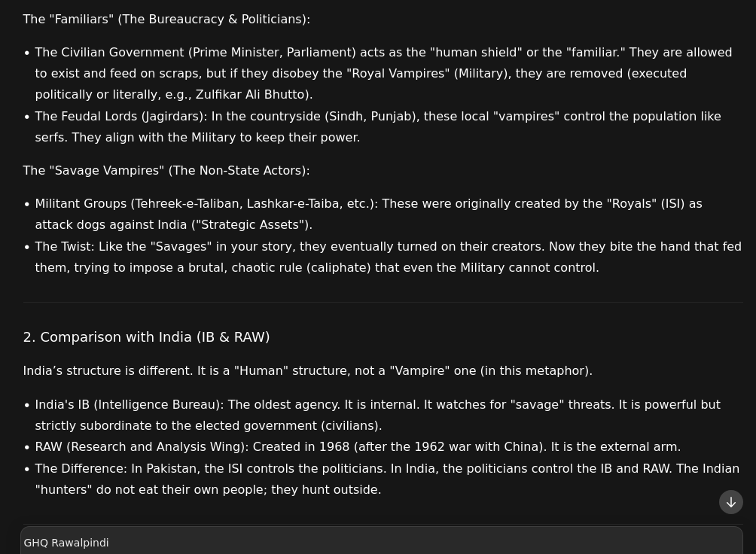Click the horizontal divider above section 2 heading
This screenshot has width=756, height=554.
click(383, 303)
